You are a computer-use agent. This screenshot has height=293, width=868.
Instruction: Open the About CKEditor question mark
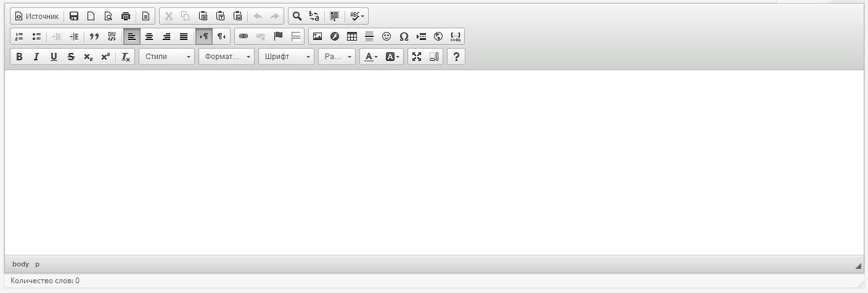click(x=456, y=57)
